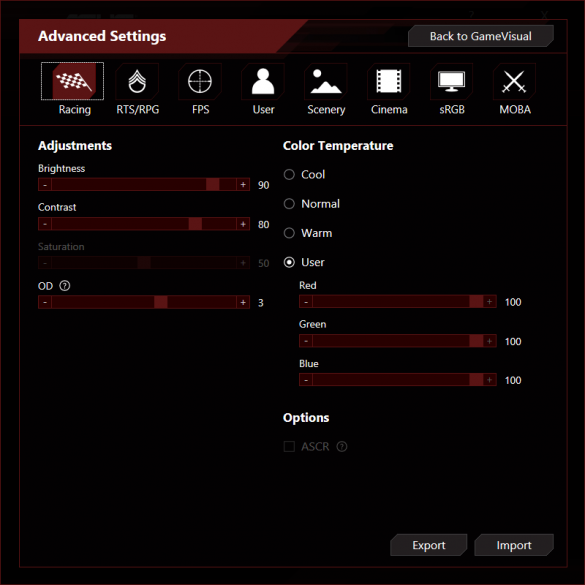Screen dimensions: 585x585
Task: Choose the RTS/RPG mode icon
Action: (x=137, y=81)
